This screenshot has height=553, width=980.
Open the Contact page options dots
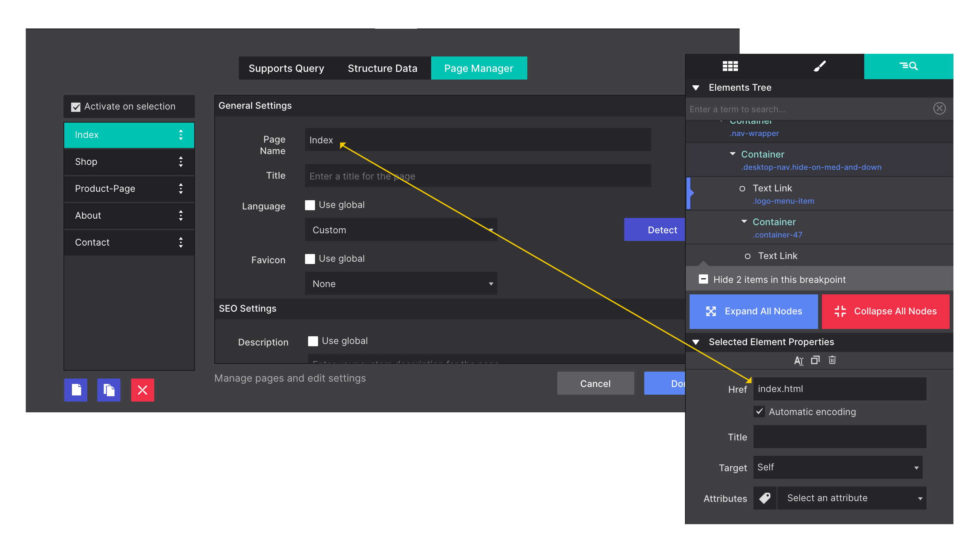tap(181, 242)
